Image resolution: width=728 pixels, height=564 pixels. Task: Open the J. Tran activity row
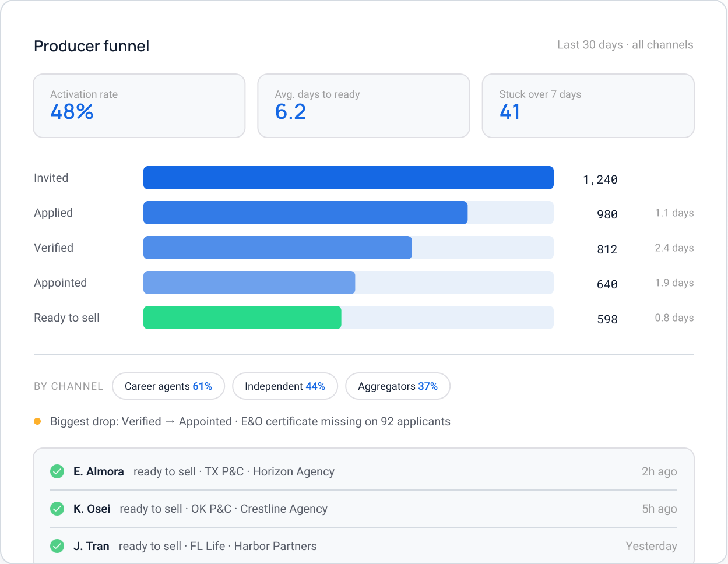[364, 546]
